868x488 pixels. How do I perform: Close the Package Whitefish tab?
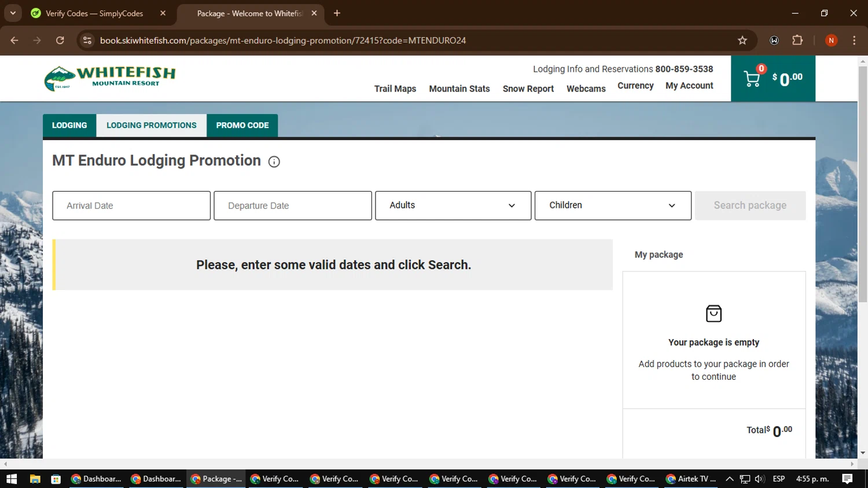pos(314,13)
